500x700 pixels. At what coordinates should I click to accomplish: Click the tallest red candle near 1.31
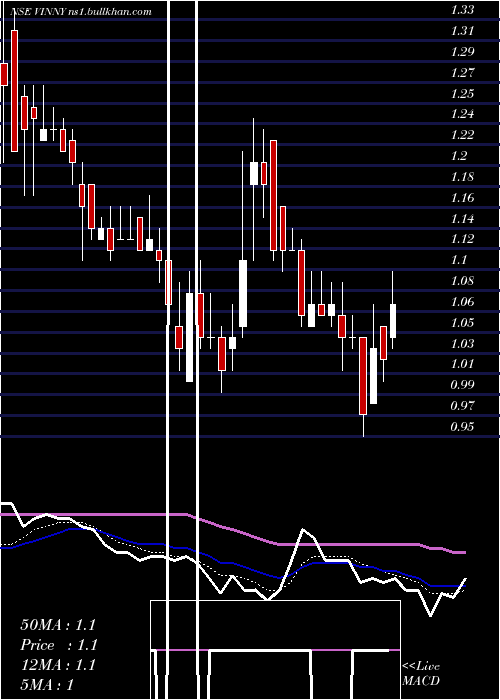15,91
